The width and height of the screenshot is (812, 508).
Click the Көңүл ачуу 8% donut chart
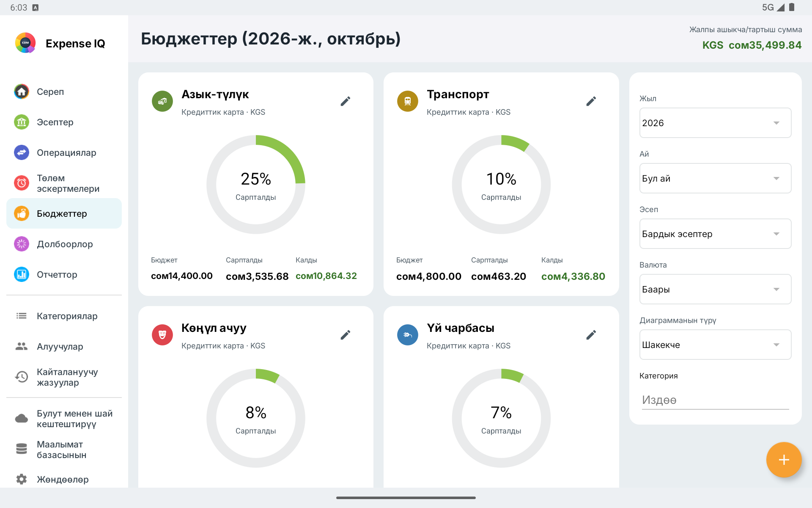(x=256, y=418)
